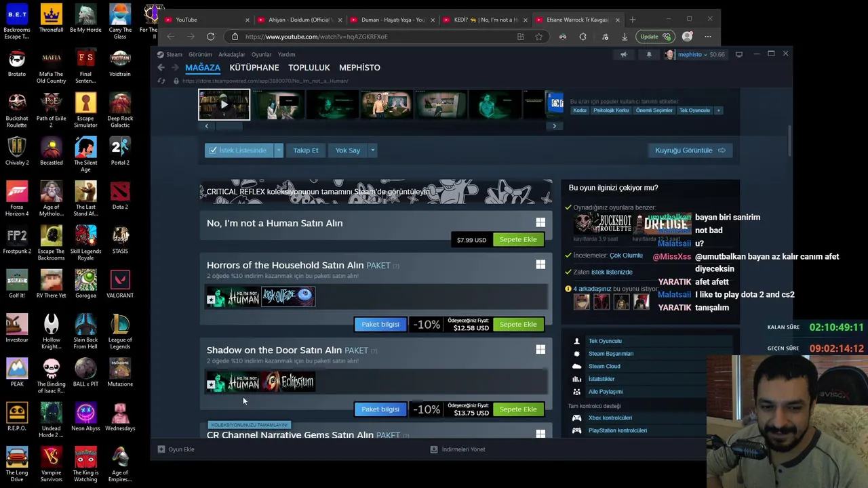Open browser extensions puzzle icon
Image resolution: width=868 pixels, height=488 pixels.
pyautogui.click(x=583, y=37)
